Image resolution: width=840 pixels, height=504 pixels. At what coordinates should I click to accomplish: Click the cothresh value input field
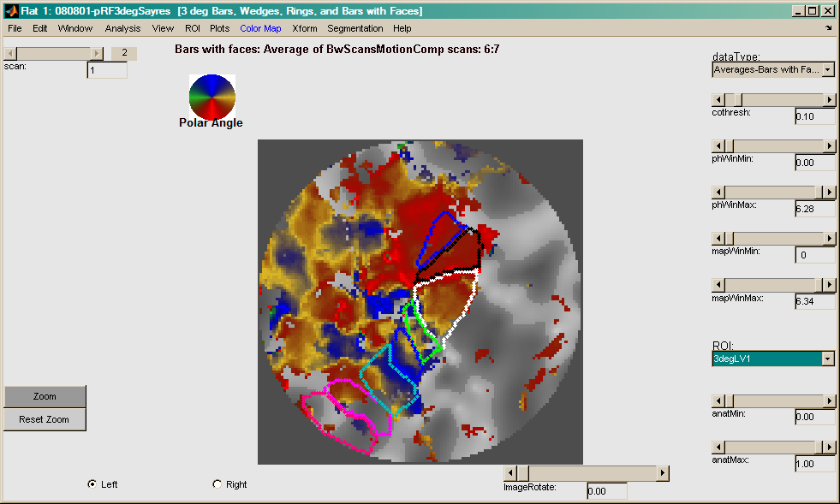pyautogui.click(x=814, y=116)
